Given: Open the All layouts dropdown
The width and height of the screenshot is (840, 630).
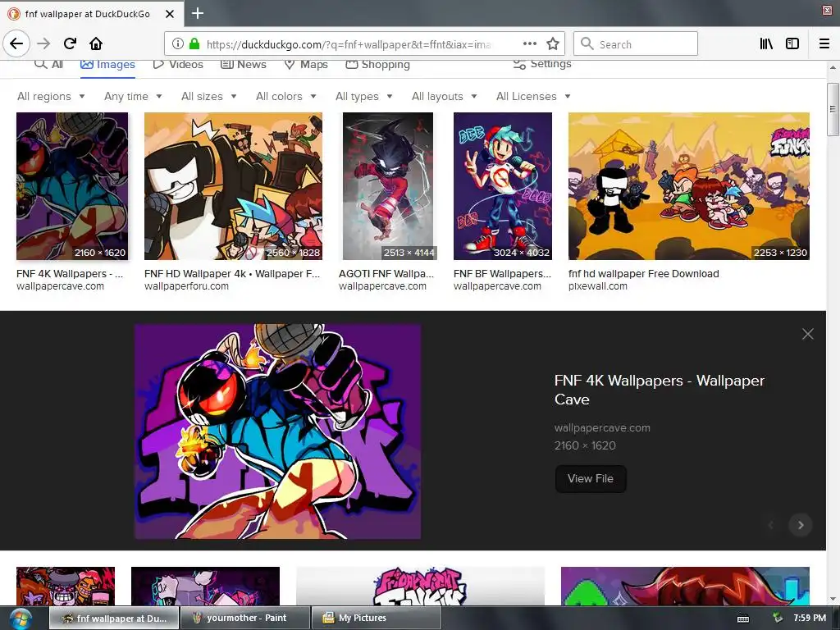Looking at the screenshot, I should [x=444, y=97].
